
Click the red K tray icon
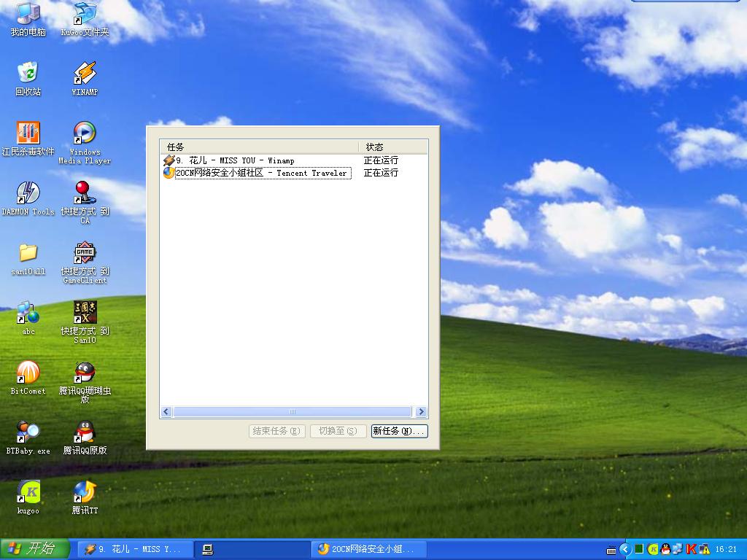pos(692,549)
